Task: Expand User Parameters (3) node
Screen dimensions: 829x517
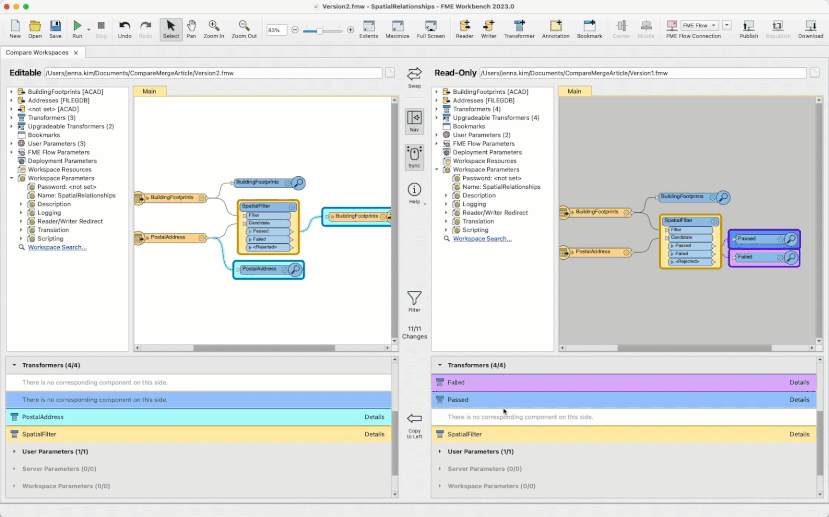Action: pyautogui.click(x=12, y=144)
